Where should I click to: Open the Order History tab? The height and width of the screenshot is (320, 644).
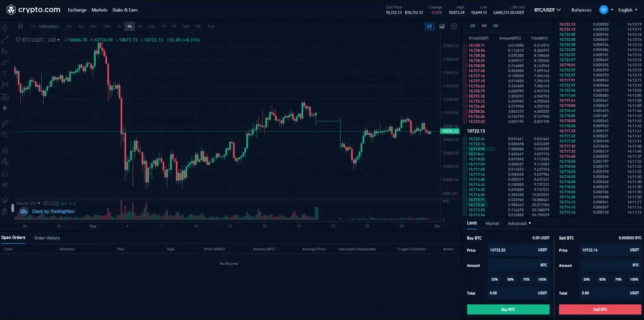(x=47, y=238)
